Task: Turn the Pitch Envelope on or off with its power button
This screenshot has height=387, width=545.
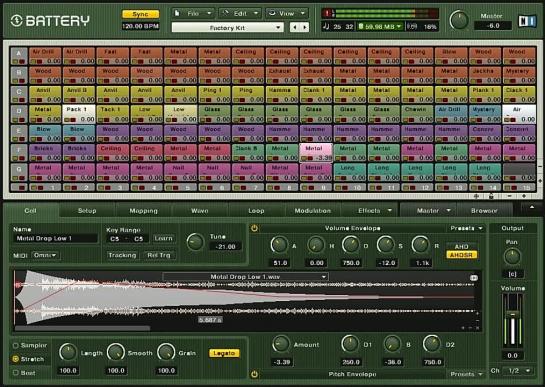Action: pyautogui.click(x=254, y=374)
